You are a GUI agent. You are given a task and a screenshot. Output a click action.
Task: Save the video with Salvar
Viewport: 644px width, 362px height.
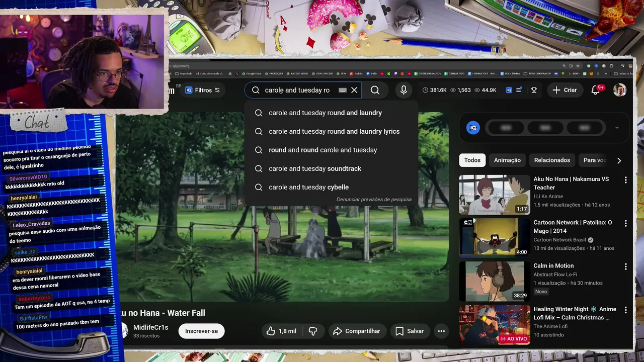click(x=409, y=331)
